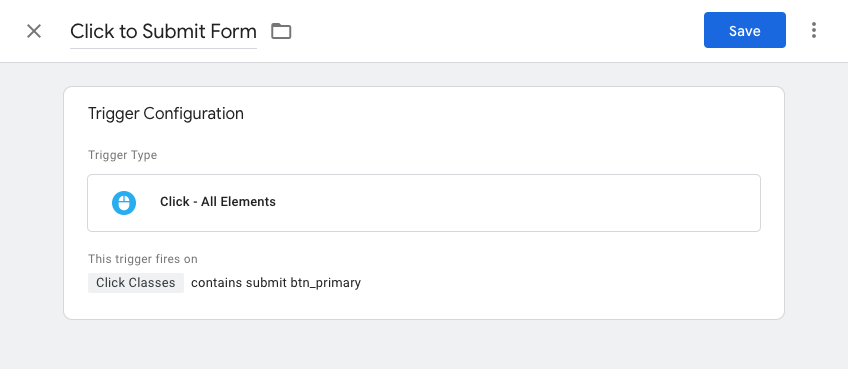Save the trigger with Save button

pyautogui.click(x=745, y=30)
